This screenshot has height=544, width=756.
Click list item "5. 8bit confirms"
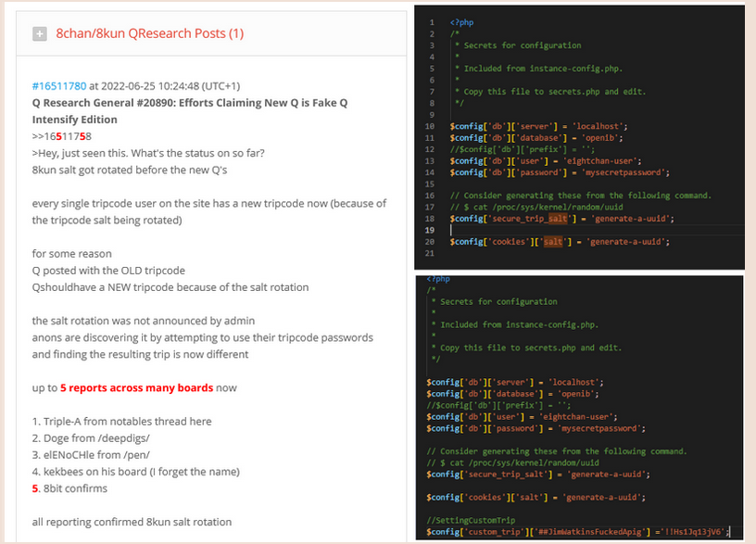[69, 488]
